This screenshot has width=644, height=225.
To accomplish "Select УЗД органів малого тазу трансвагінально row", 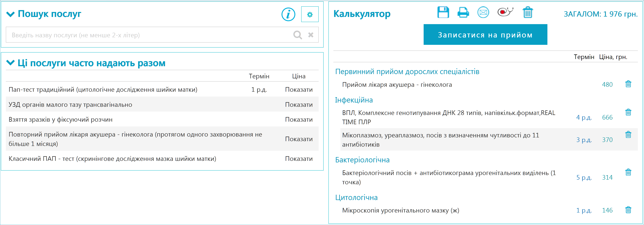I will click(162, 104).
